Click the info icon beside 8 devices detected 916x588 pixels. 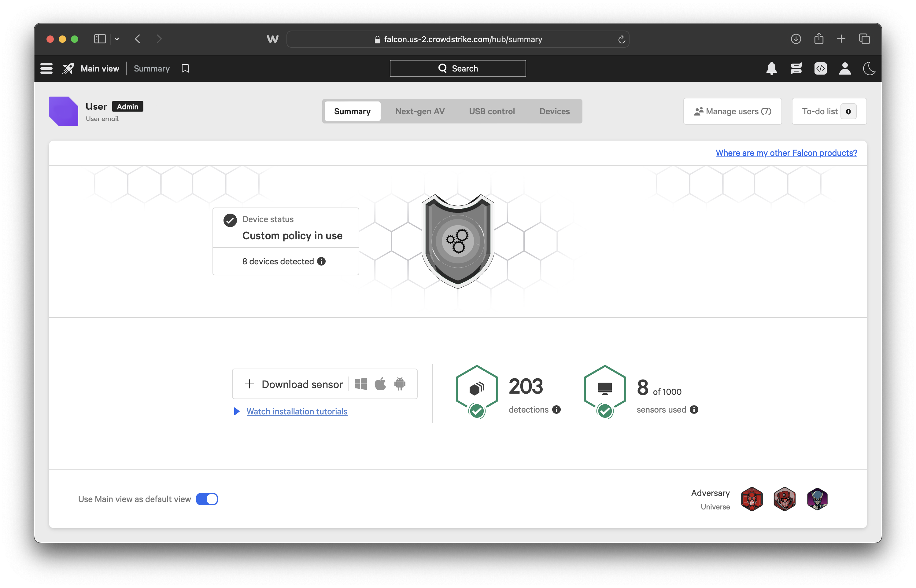click(x=321, y=261)
